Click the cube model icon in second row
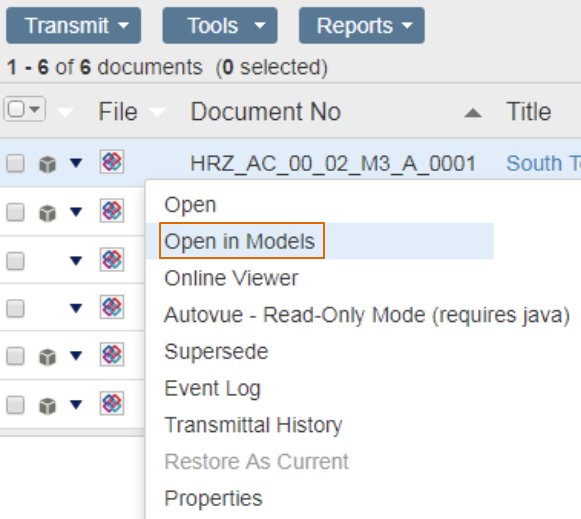The width and height of the screenshot is (581, 519). pos(47,213)
